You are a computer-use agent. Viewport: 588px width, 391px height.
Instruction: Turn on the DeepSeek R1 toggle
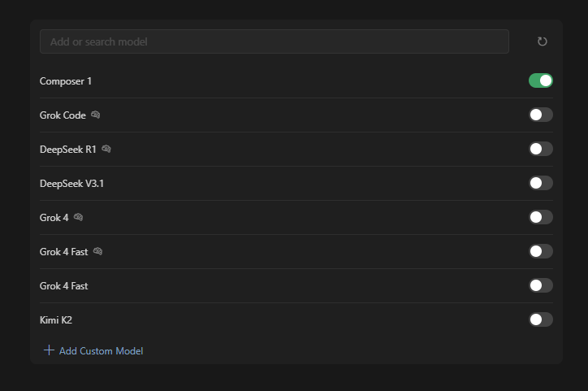tap(541, 149)
